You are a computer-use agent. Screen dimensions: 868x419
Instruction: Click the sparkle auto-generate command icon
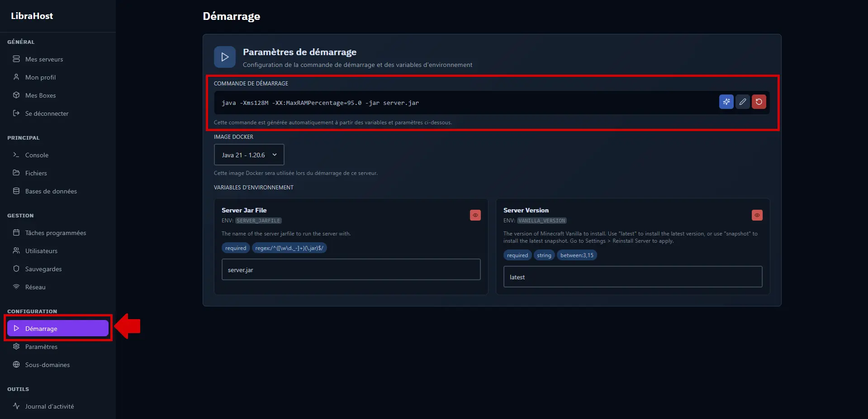click(x=726, y=102)
